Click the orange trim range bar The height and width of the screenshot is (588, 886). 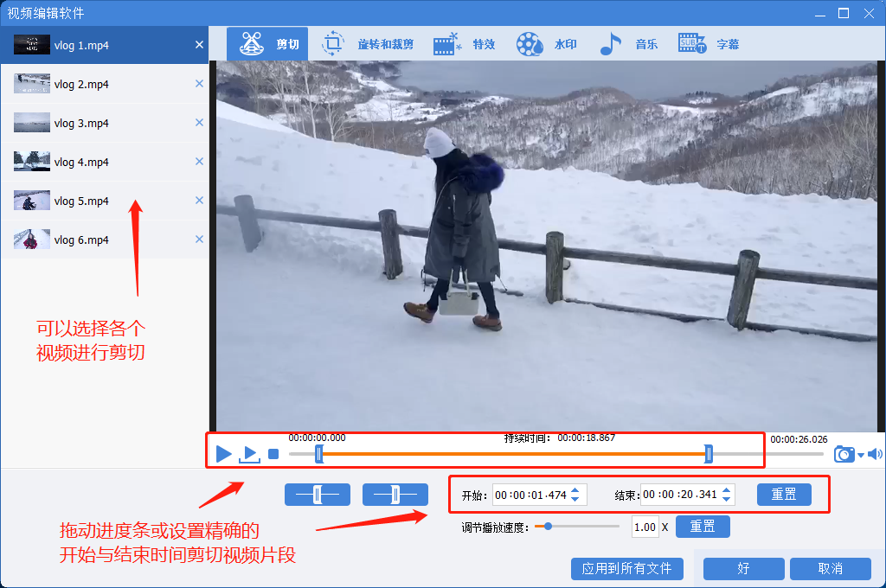(514, 454)
